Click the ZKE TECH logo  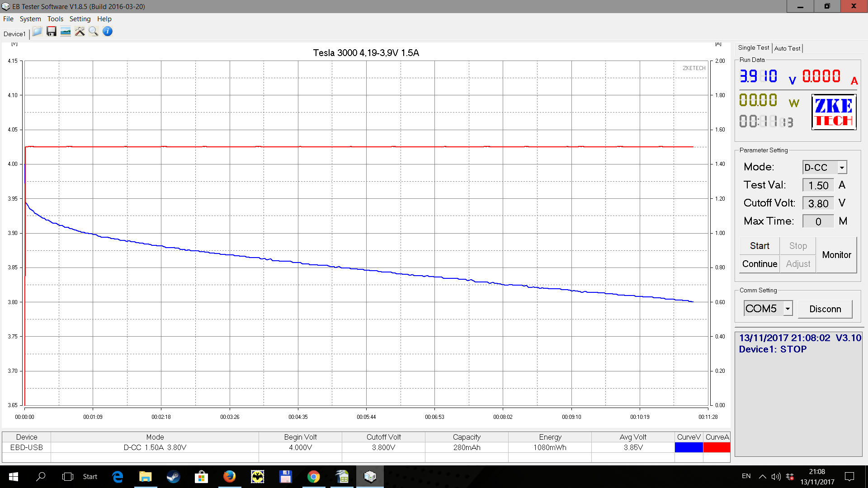[834, 112]
